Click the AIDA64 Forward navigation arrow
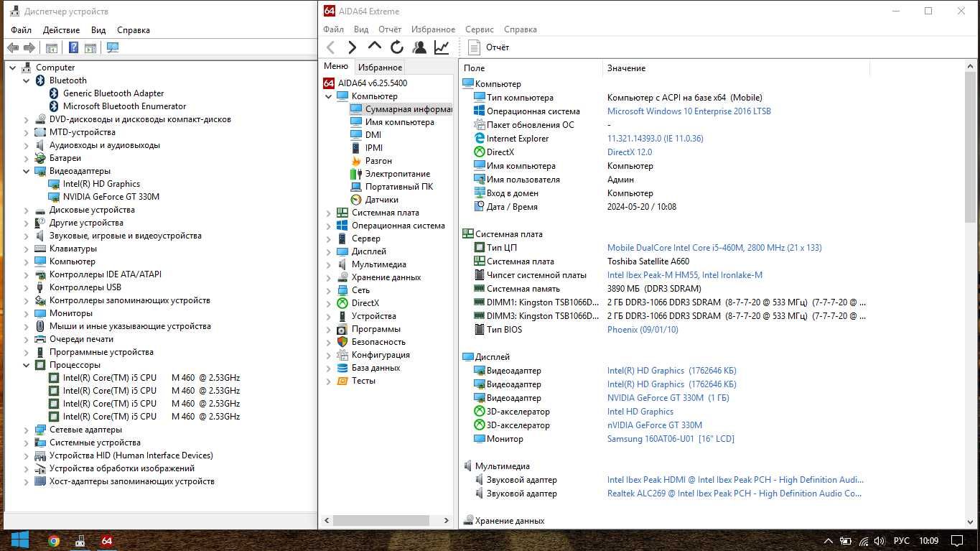The width and height of the screenshot is (980, 551). click(352, 47)
